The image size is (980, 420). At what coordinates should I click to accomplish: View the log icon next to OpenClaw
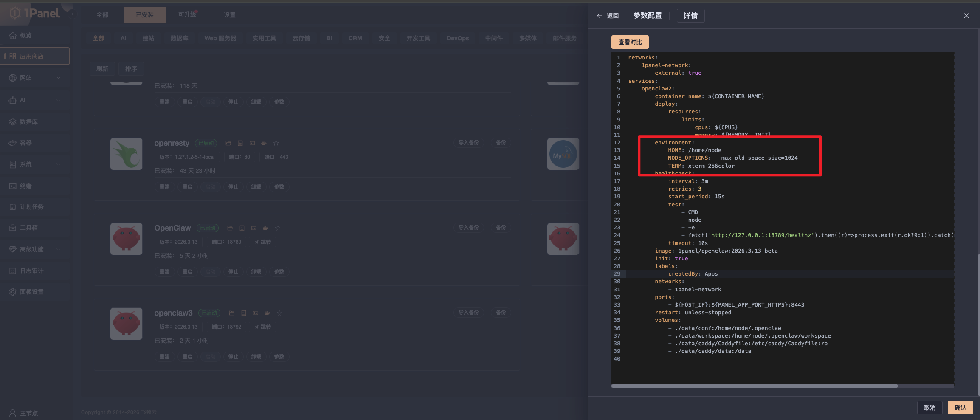242,228
